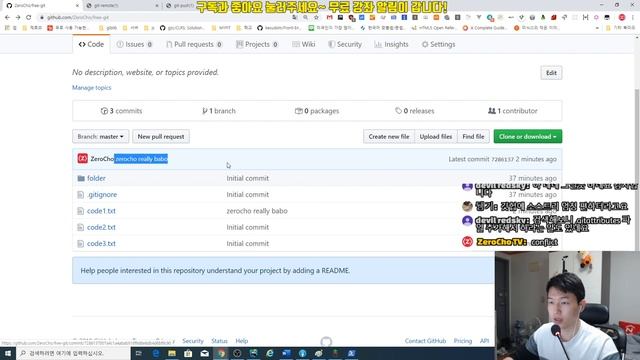
Task: Switch to the second browser tab
Action: tap(122, 5)
